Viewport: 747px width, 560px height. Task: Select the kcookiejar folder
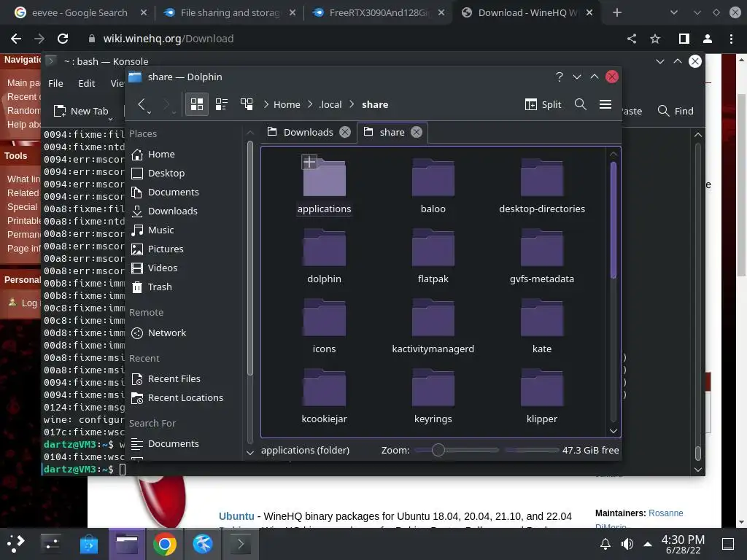coord(324,396)
